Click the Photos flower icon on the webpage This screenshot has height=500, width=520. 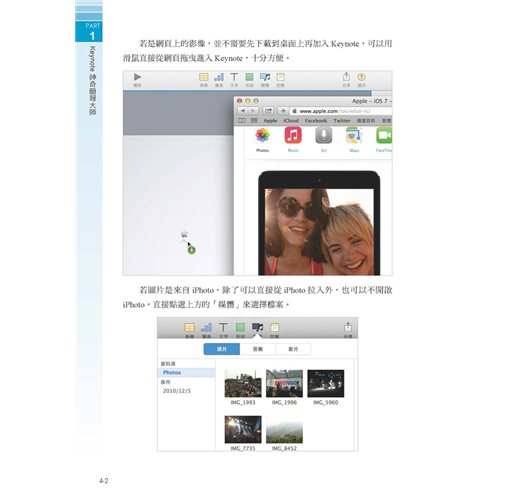point(262,135)
